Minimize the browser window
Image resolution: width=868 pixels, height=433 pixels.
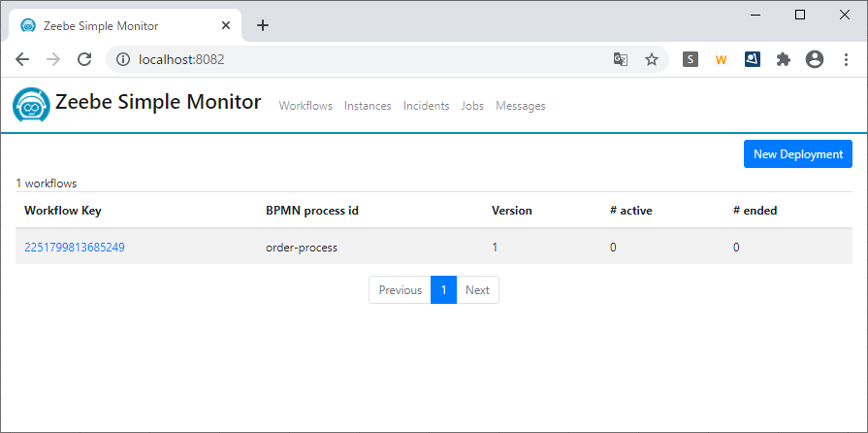pos(755,15)
